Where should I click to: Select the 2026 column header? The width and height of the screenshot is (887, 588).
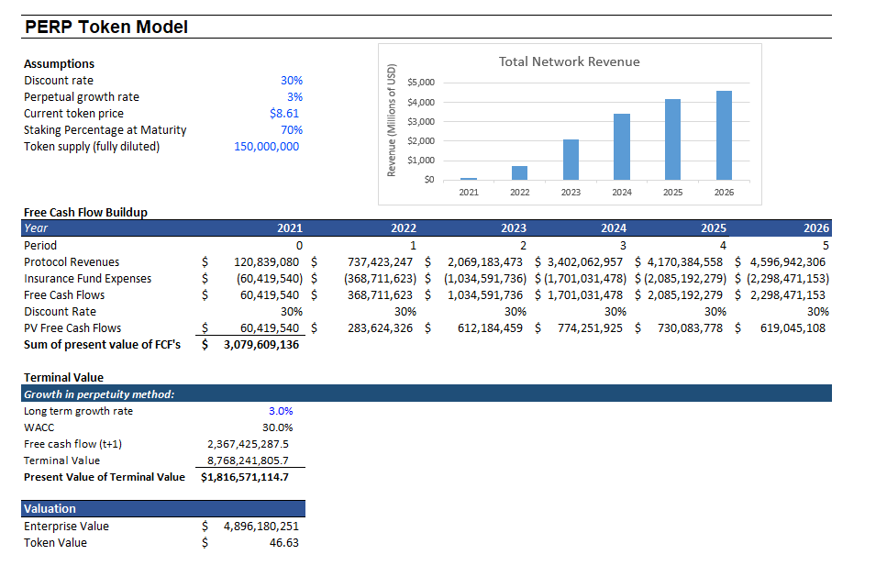pos(816,228)
